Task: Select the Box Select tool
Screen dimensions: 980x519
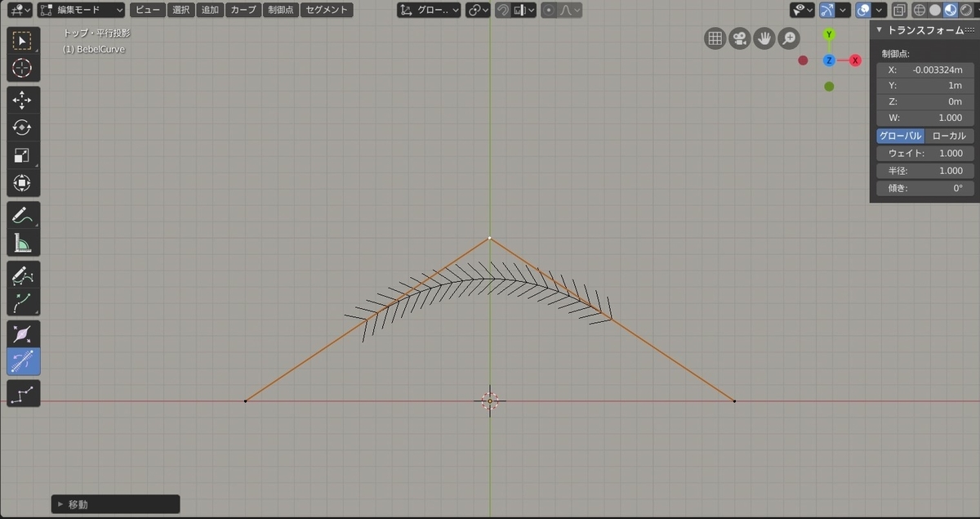Action: pos(23,41)
